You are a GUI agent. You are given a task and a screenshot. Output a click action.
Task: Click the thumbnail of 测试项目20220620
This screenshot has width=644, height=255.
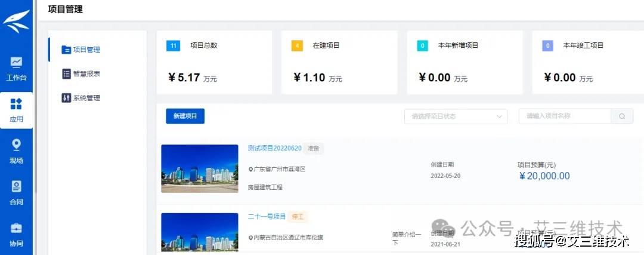pyautogui.click(x=200, y=168)
